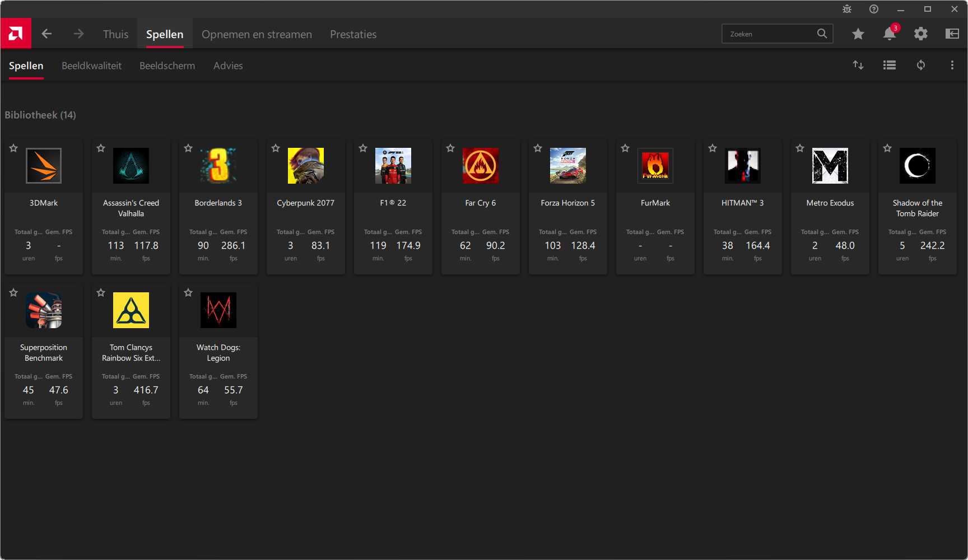Image resolution: width=968 pixels, height=560 pixels.
Task: Go back with the left arrow
Action: point(46,34)
